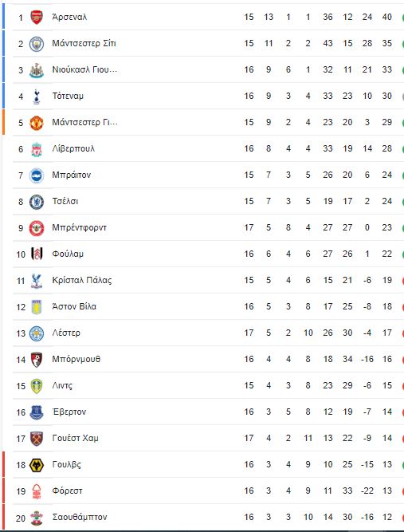Open the Chelsea lion badge

tap(37, 202)
